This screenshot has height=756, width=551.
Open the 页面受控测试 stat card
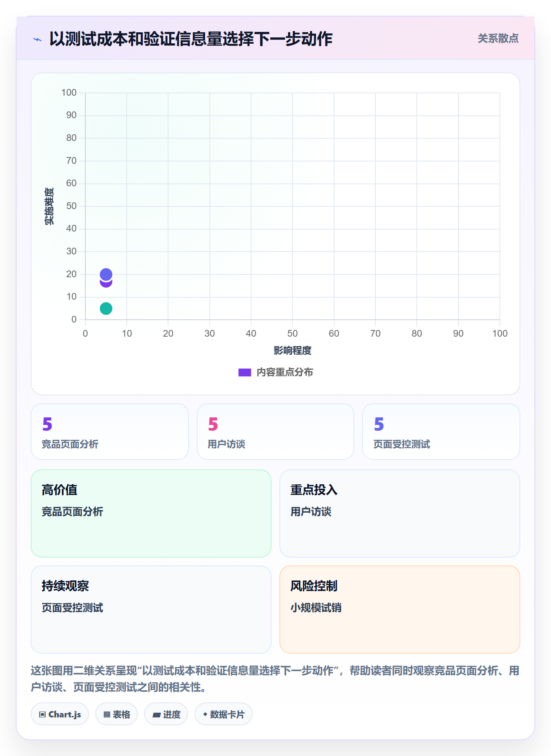pos(441,432)
